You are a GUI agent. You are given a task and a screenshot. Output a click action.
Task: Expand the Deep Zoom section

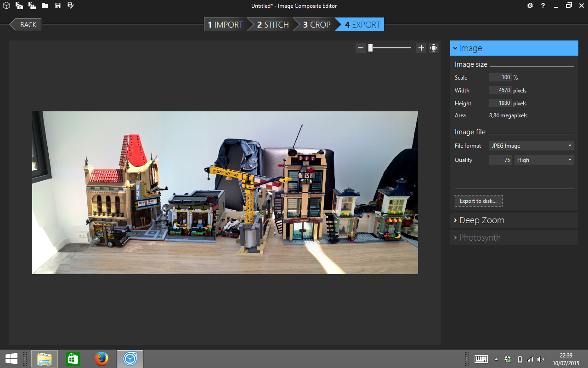(514, 220)
